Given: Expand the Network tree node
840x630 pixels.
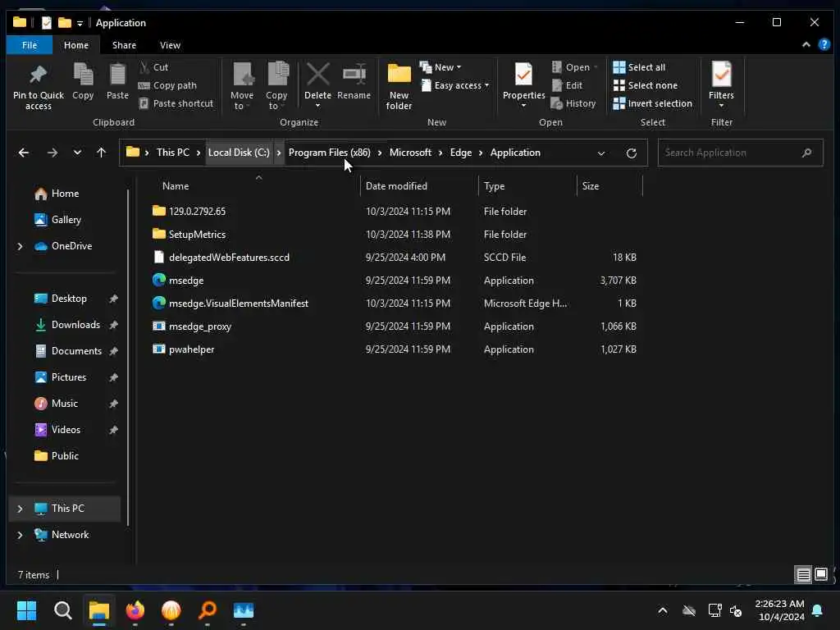Looking at the screenshot, I should click(x=20, y=535).
